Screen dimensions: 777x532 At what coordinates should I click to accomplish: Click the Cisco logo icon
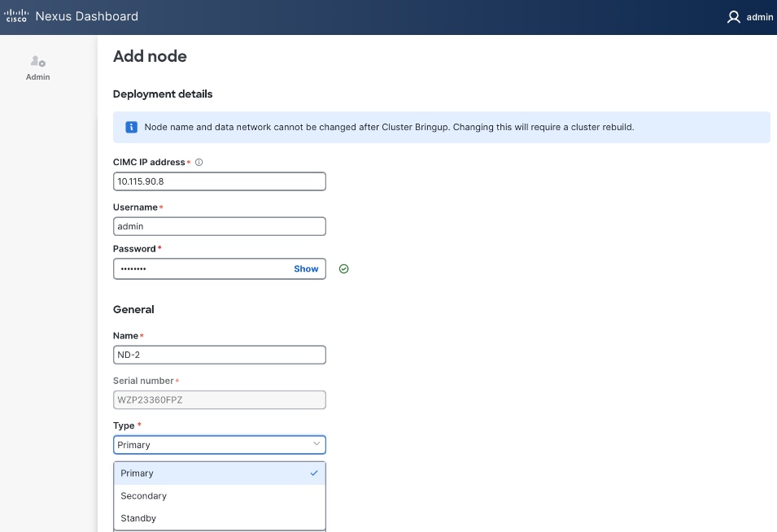[15, 15]
